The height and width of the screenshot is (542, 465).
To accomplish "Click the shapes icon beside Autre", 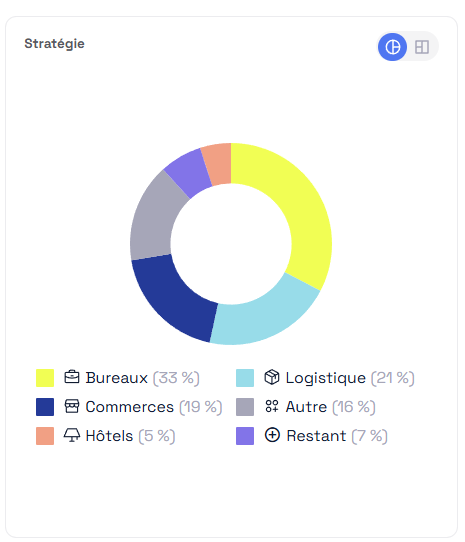I will tap(272, 406).
